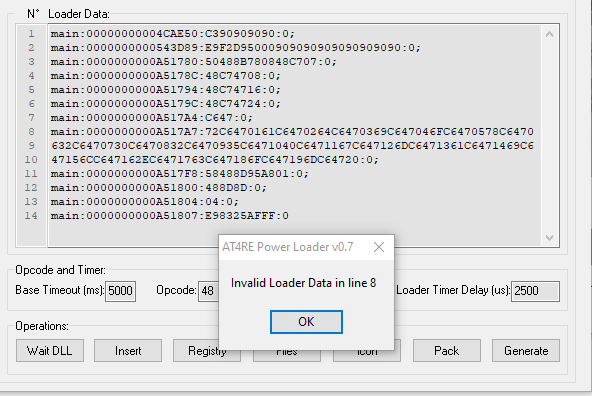Select line 1 starting main:00000000004CAE50
Viewport: 592px width, 396px height.
pyautogui.click(x=173, y=34)
